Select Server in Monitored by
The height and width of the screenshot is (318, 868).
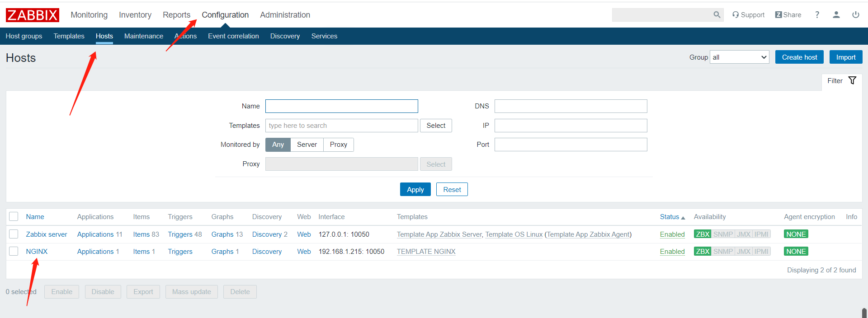click(307, 145)
